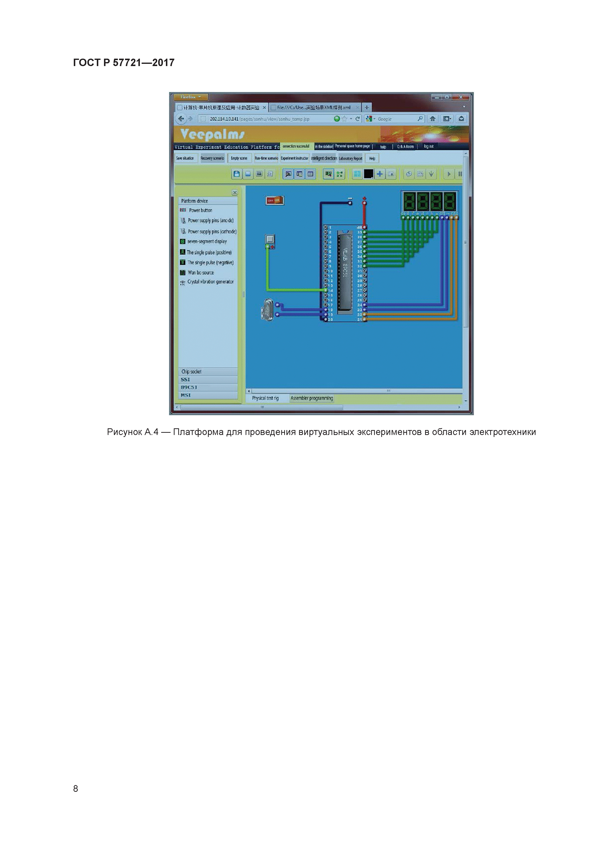Viewport: 614px width, 868px height.
Task: Click the bookmarks menu icon beside home
Action: pos(447,119)
